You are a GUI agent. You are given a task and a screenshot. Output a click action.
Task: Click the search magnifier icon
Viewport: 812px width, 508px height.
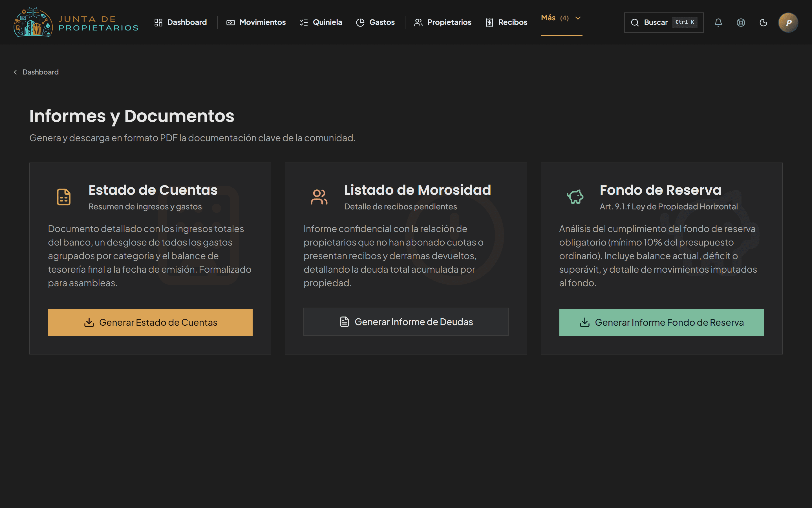(634, 23)
